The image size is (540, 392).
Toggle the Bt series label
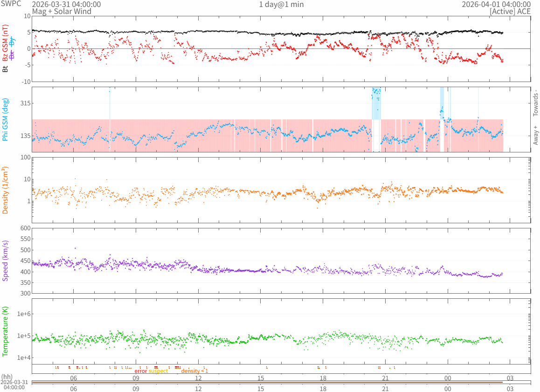pyautogui.click(x=5, y=69)
